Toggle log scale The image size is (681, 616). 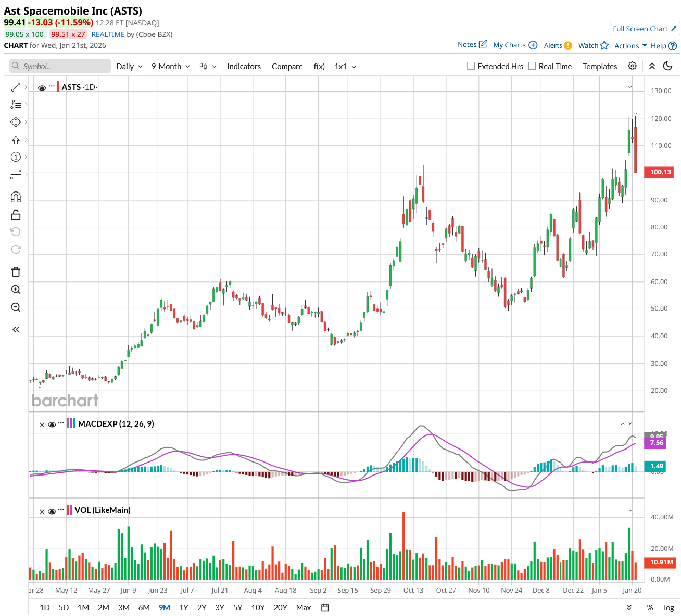click(669, 607)
